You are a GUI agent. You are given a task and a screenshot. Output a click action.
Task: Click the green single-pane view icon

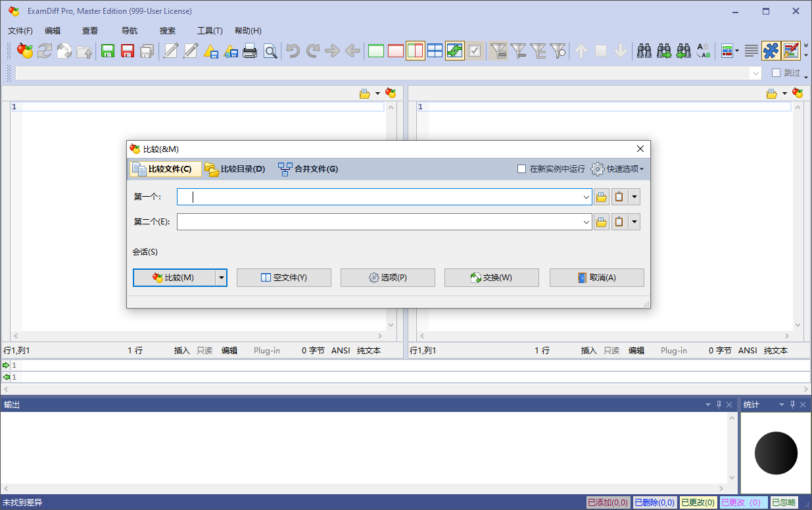(376, 51)
